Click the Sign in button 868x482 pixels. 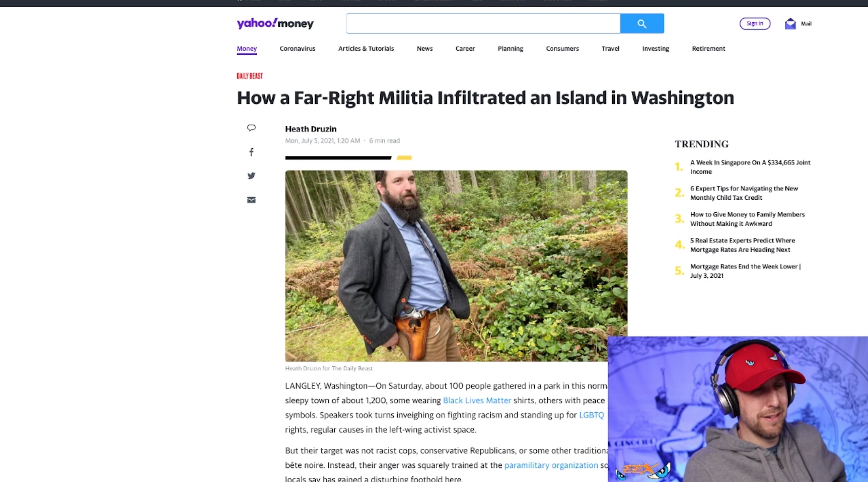(x=755, y=23)
